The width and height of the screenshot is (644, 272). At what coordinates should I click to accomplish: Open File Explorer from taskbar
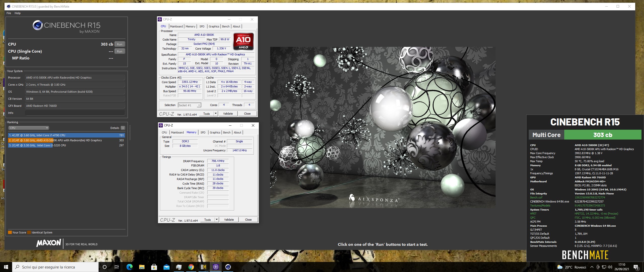pyautogui.click(x=142, y=267)
